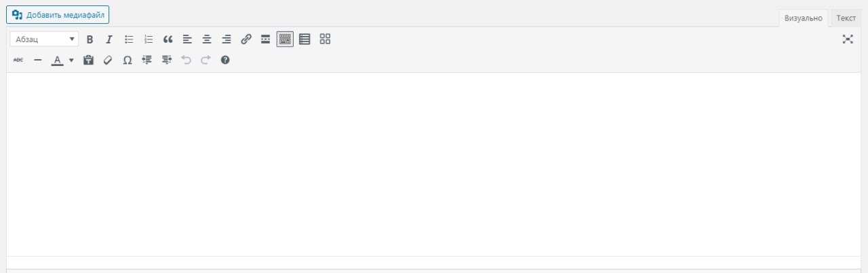Toggle the additional toolbar row
This screenshot has width=868, height=273.
[285, 39]
